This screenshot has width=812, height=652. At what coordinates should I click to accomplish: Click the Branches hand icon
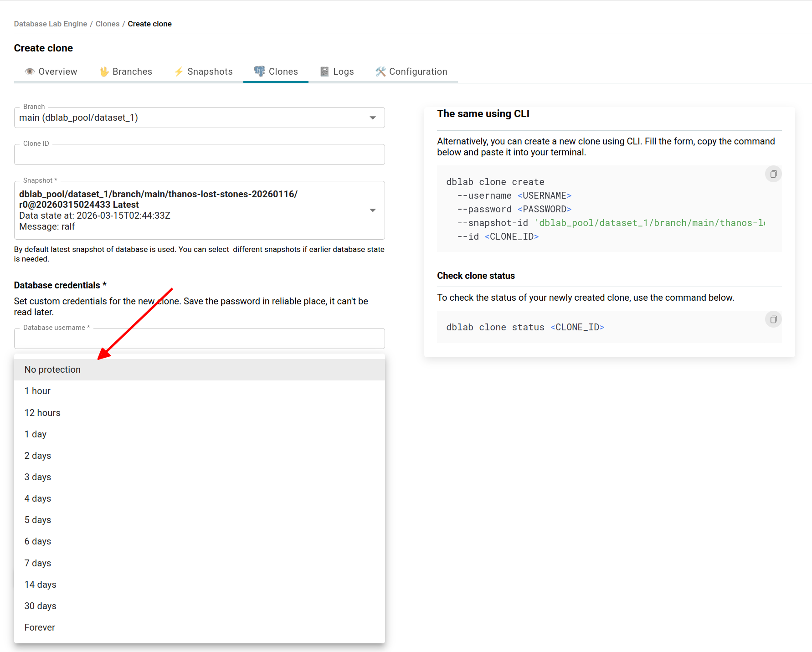(104, 72)
